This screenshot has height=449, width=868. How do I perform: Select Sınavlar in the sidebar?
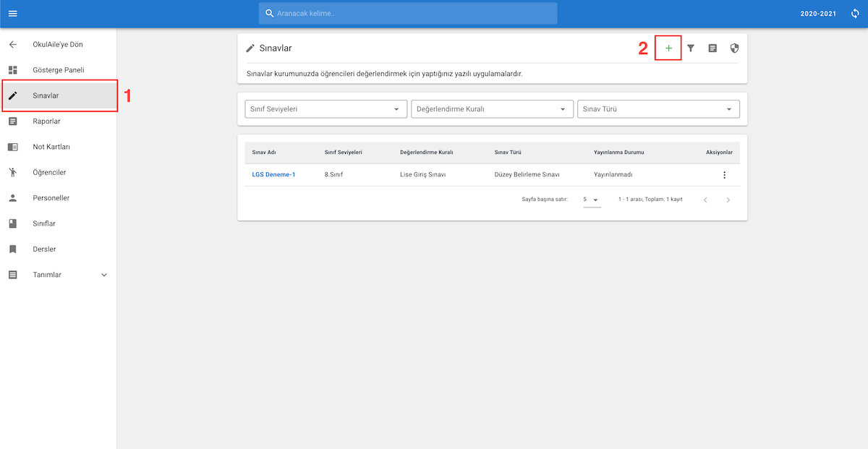[59, 95]
